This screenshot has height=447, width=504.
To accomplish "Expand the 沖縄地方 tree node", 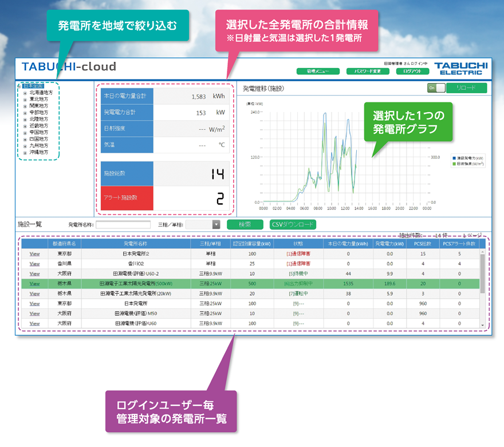I will (x=25, y=151).
